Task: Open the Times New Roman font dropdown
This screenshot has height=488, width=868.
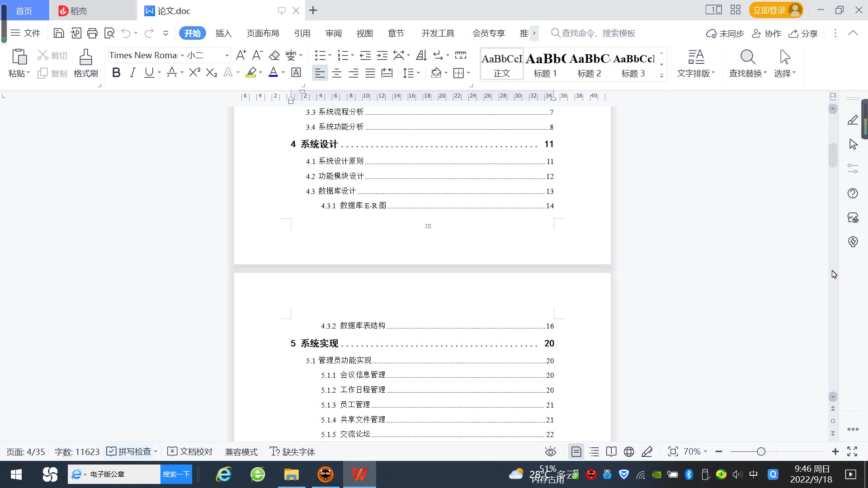Action: click(x=182, y=55)
